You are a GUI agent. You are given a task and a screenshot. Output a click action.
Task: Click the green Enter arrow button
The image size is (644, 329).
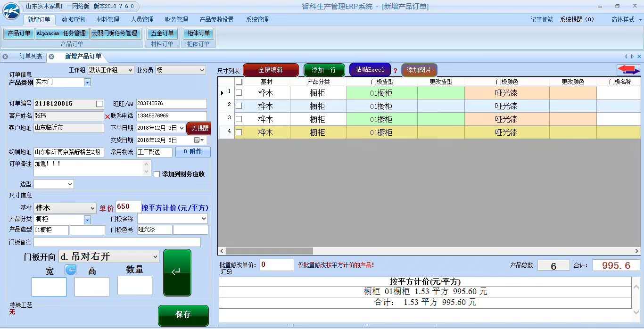tap(177, 272)
